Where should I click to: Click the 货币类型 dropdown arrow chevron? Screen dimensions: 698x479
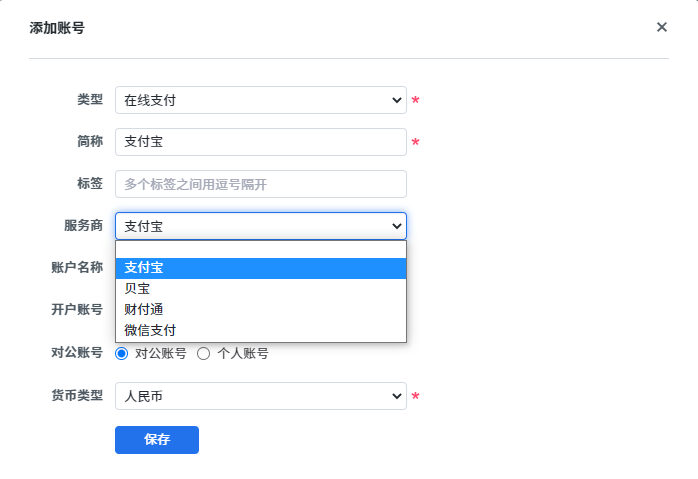coord(396,396)
